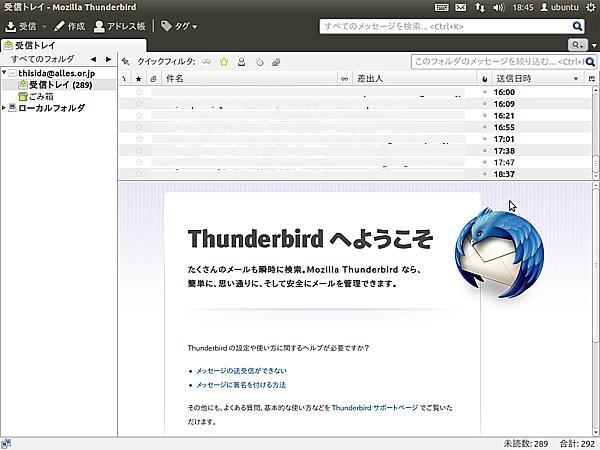Go to next folder view arrow
The height and width of the screenshot is (450, 600).
point(109,59)
